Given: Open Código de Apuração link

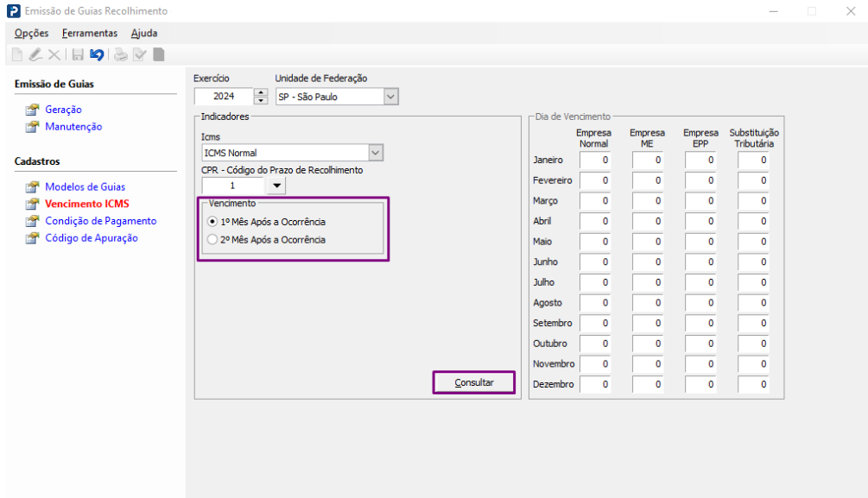Looking at the screenshot, I should [x=92, y=238].
